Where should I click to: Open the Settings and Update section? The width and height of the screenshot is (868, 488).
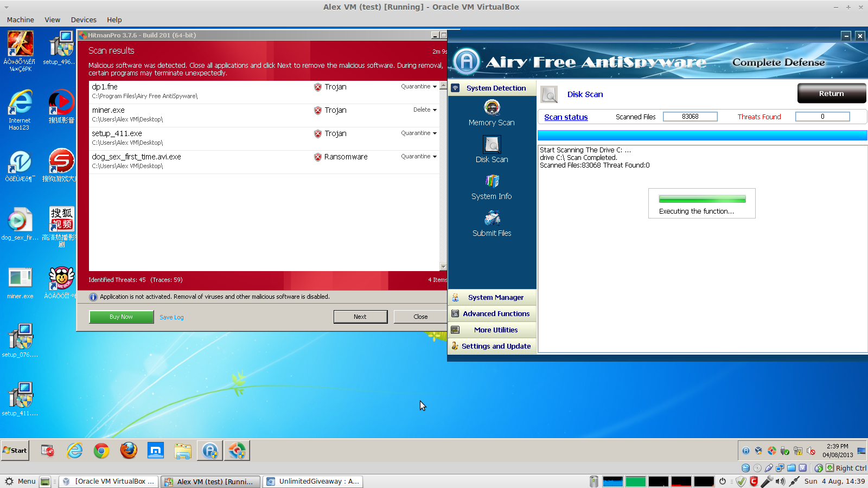tap(492, 346)
